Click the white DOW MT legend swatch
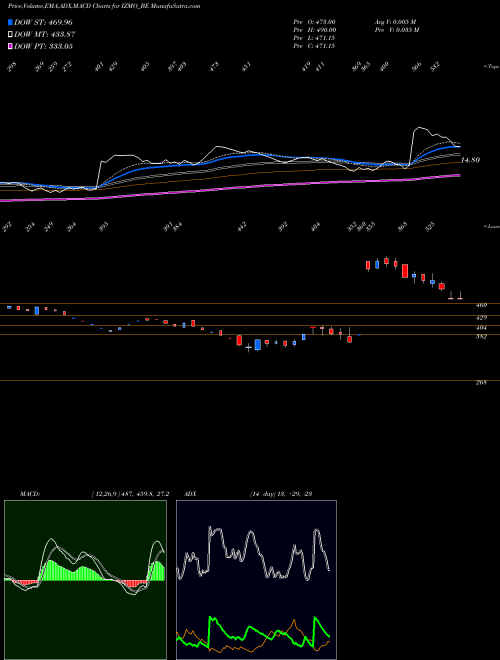Screen dimensions: 500x660 click(x=10, y=34)
